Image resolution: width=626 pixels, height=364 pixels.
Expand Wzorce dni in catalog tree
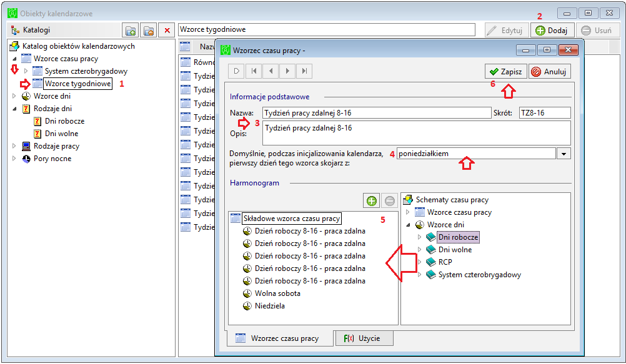14,96
